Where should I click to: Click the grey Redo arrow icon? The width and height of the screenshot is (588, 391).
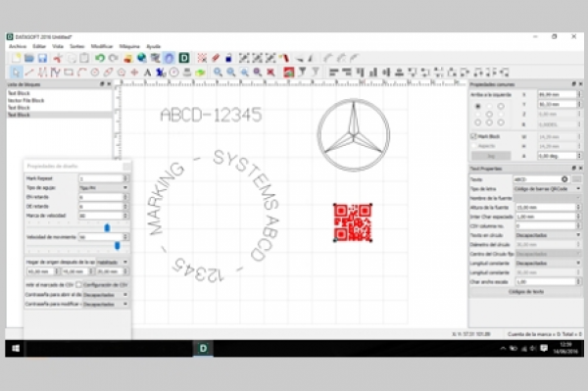tap(113, 58)
